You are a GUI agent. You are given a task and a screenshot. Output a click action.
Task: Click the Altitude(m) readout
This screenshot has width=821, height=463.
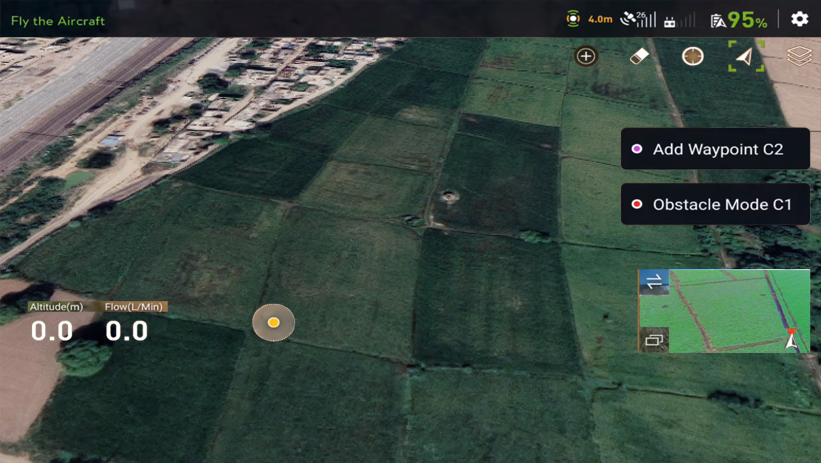pos(54,323)
